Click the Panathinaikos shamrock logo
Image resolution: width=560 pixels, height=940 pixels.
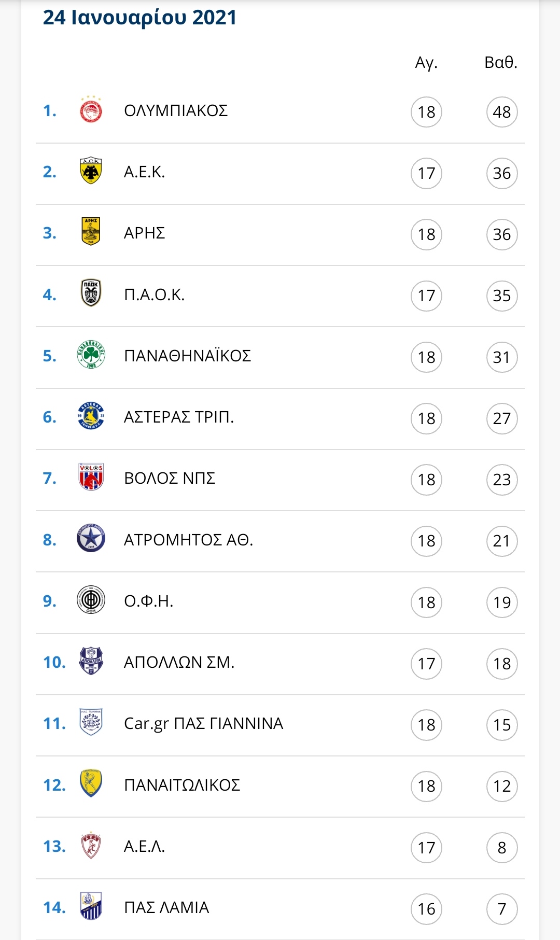tap(91, 355)
